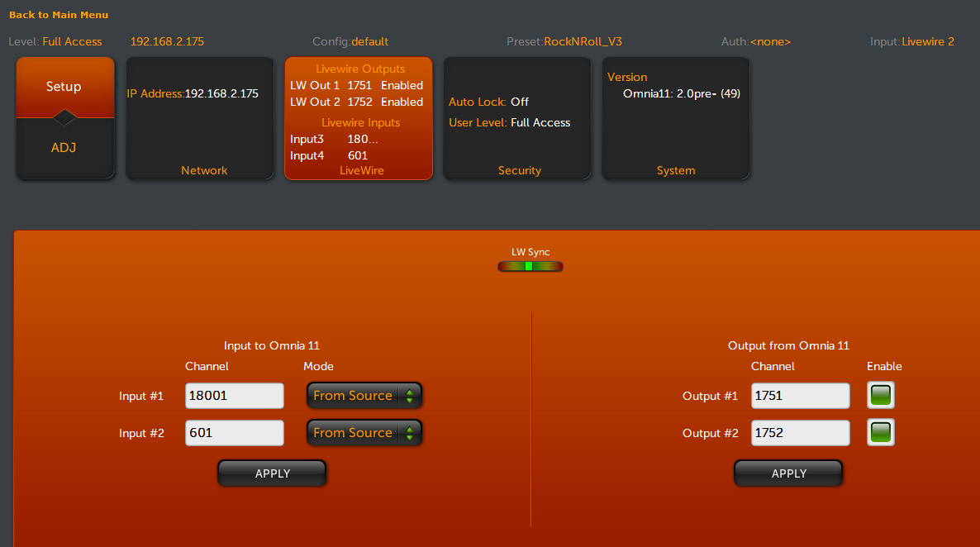Open the Setup section tile
Screen dimensions: 980x547
[x=65, y=87]
